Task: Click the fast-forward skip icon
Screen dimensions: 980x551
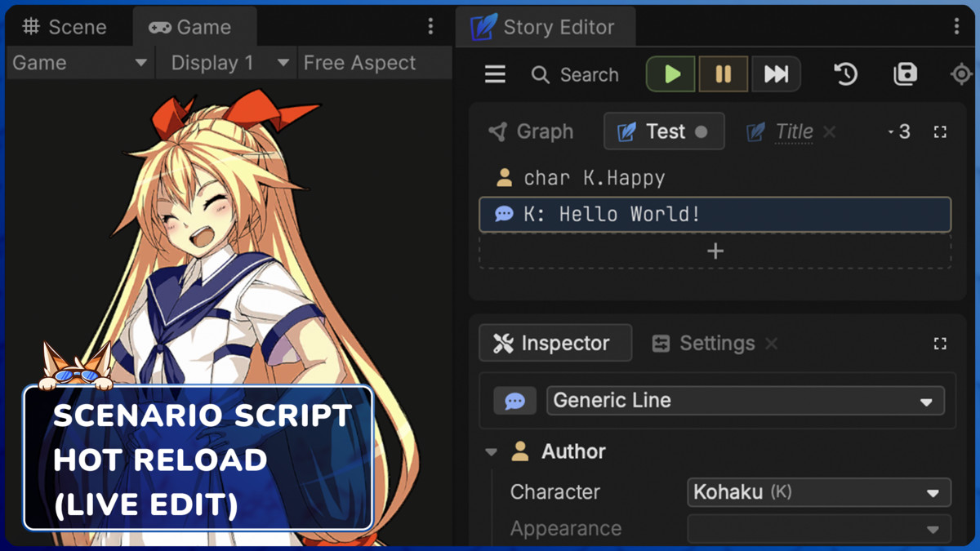Action: 774,73
